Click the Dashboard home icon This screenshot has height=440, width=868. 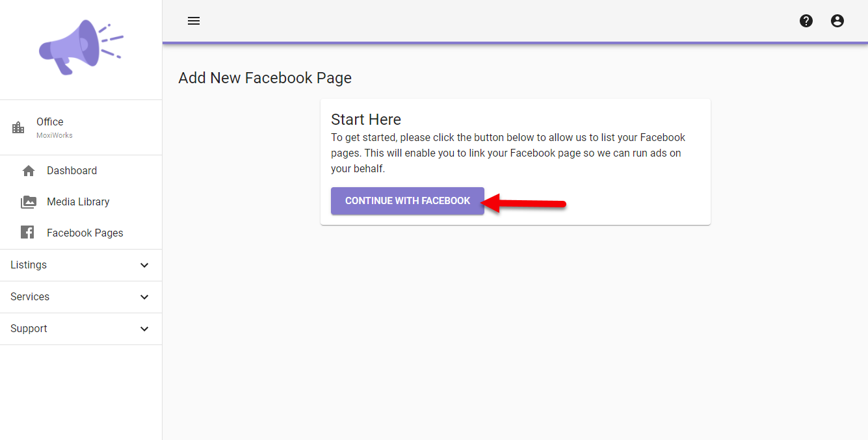(29, 171)
